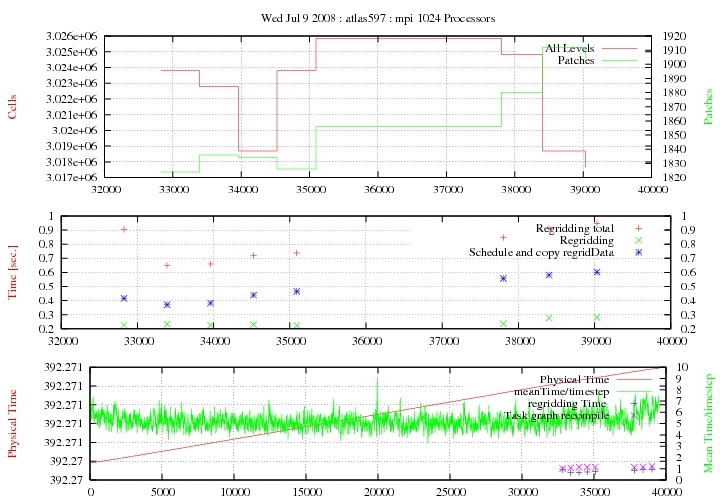The image size is (720, 504).
Task: Click the '10' value on Mean Time axis
Action: 682,367
